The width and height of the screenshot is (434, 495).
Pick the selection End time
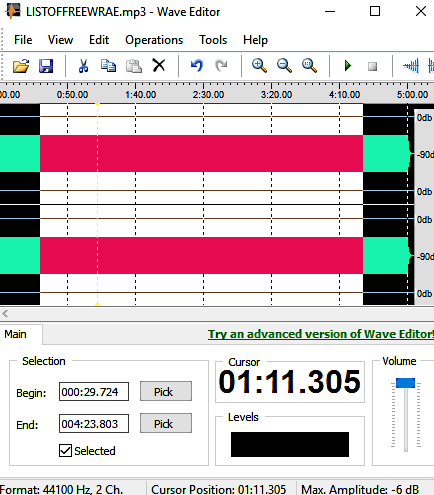click(166, 423)
